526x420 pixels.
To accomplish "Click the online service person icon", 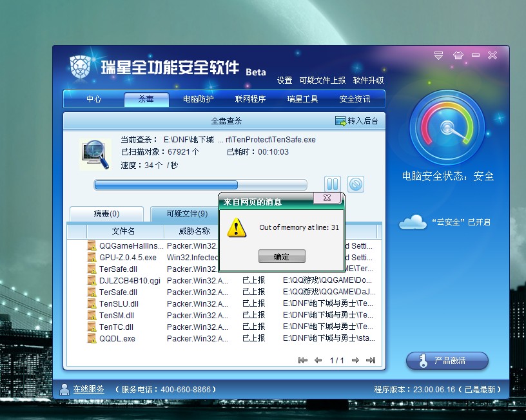I will click(64, 389).
